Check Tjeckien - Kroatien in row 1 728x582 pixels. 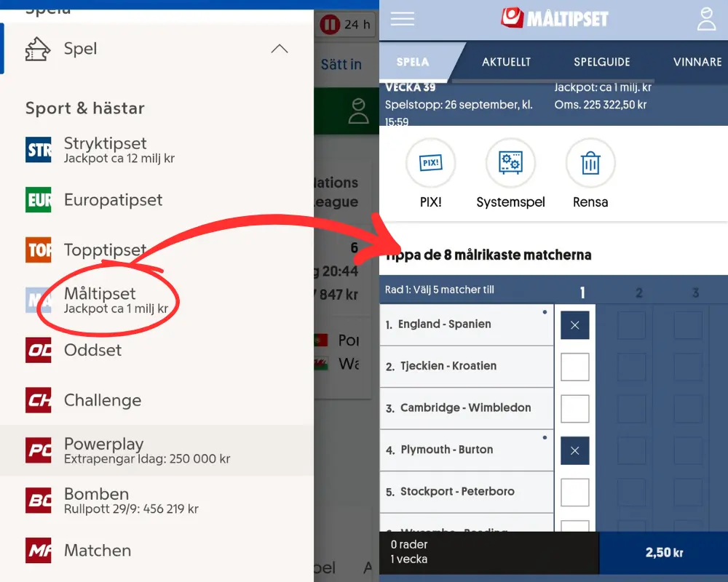575,367
